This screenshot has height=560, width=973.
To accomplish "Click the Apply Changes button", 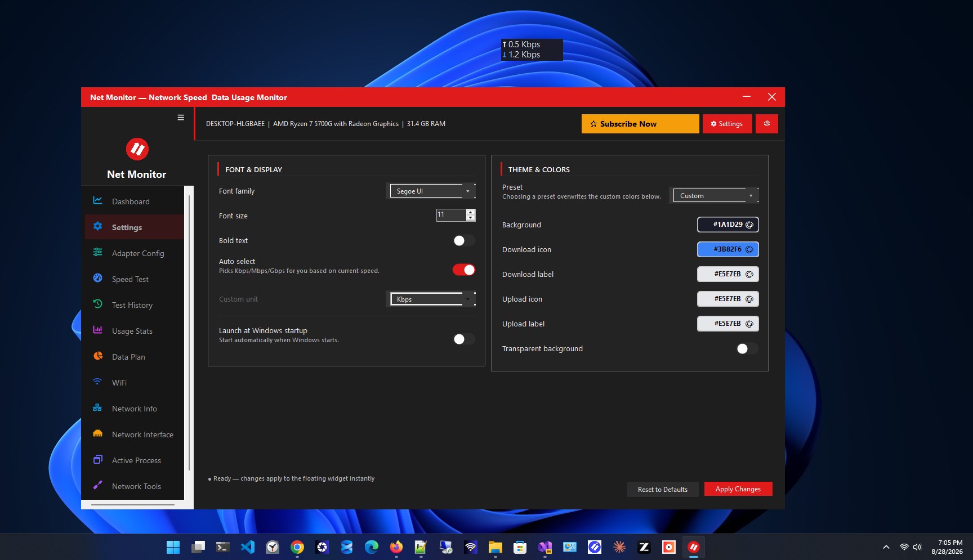I will coord(738,489).
